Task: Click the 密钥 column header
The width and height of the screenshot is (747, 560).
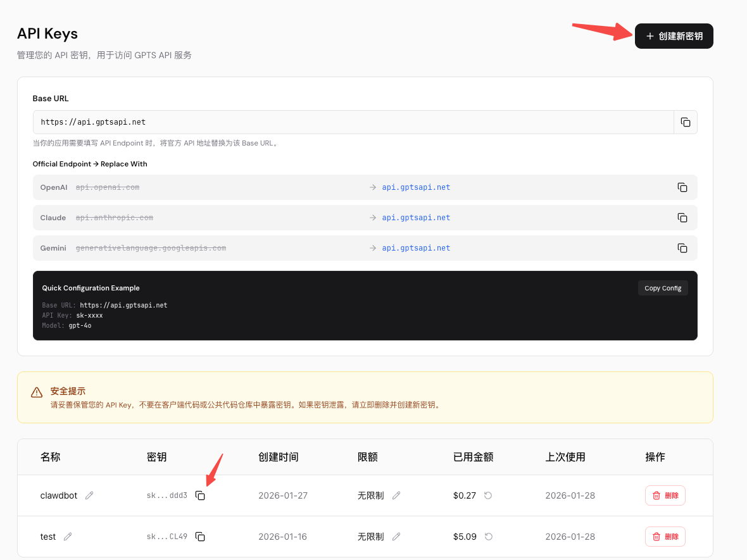Action: coord(157,457)
